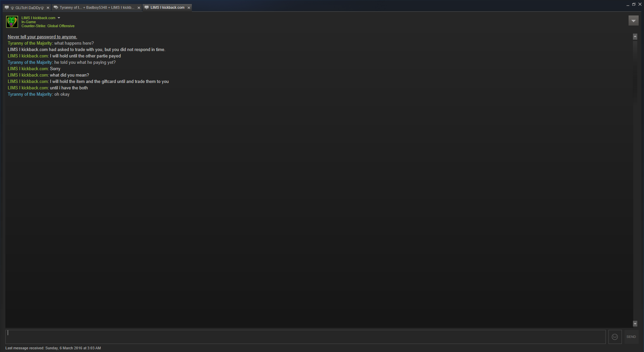
Task: Switch to the Tyranny + Badboy5348 group tab
Action: coord(97,8)
